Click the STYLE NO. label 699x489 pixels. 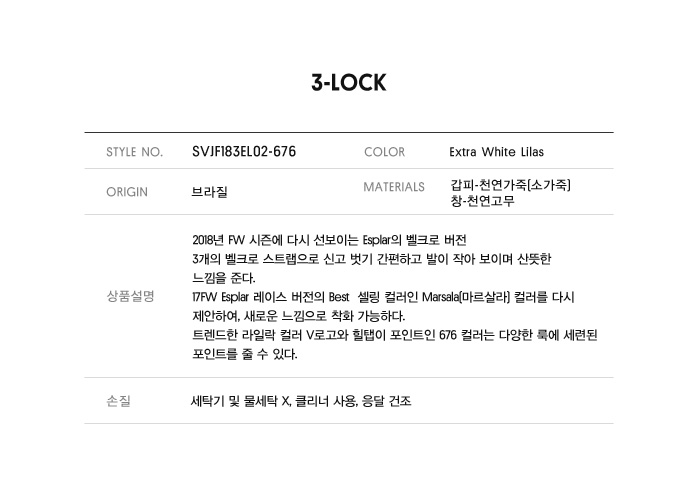[134, 152]
